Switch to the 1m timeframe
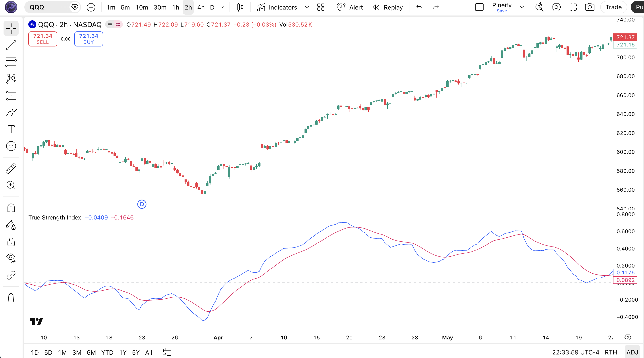Screen dimensions: 644x358 (x=111, y=7)
